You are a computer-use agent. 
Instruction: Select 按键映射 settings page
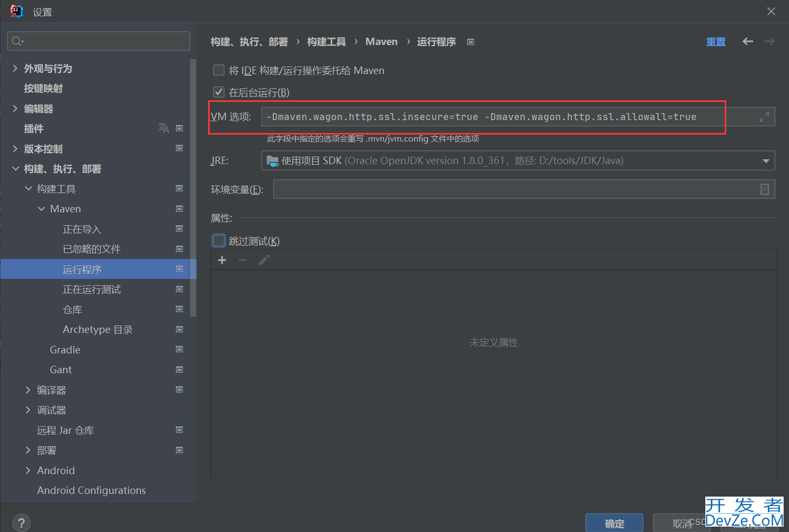[43, 88]
